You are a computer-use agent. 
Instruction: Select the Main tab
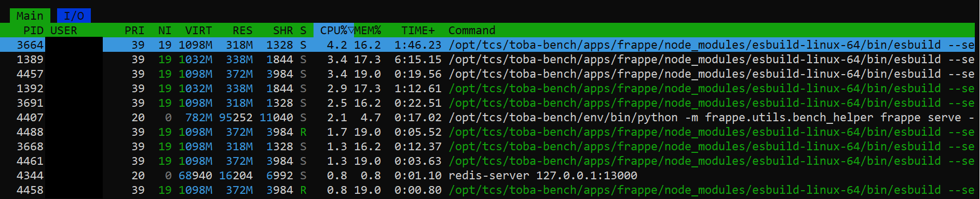(30, 16)
